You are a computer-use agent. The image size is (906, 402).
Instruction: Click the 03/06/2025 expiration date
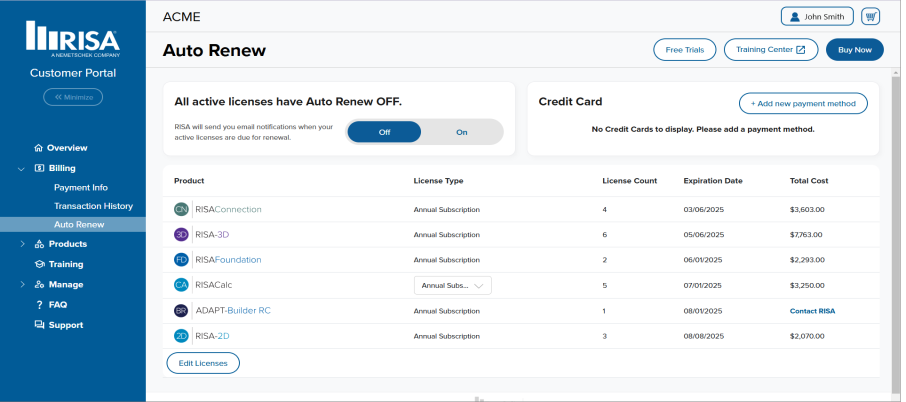click(x=703, y=210)
